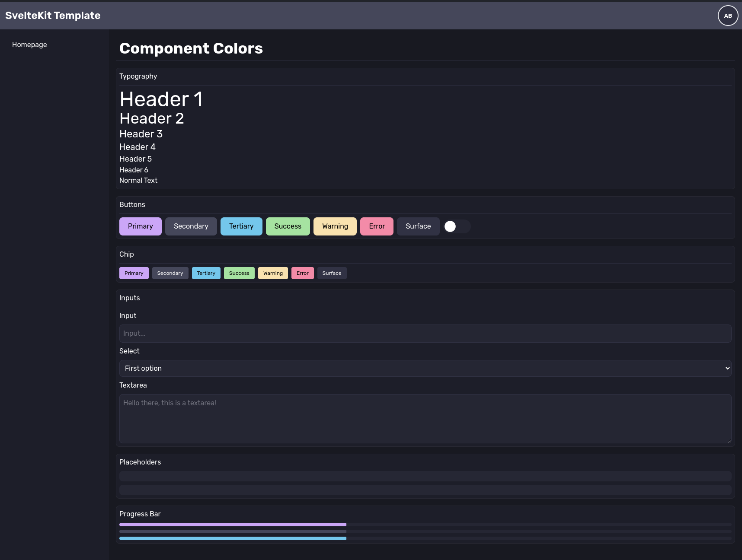Click the Error chip
Screen dimensions: 742x560
[x=302, y=273]
